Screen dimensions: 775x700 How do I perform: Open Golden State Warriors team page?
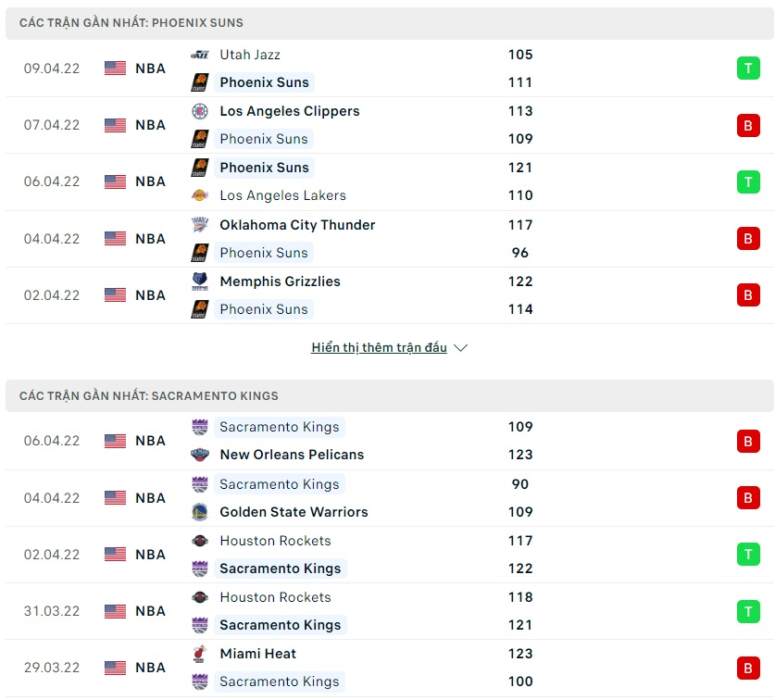[294, 512]
